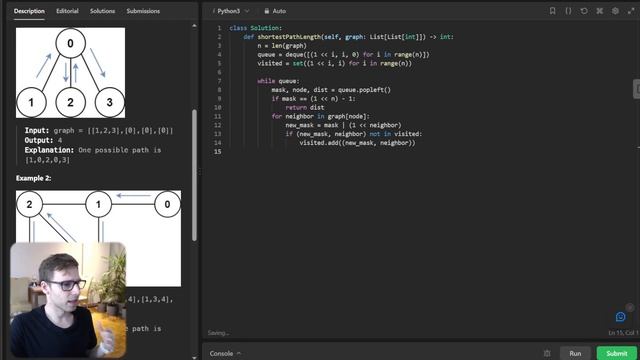Screen dimensions: 640x360
Task: Click the scroll-down arrow in description panel
Action: tap(194, 357)
